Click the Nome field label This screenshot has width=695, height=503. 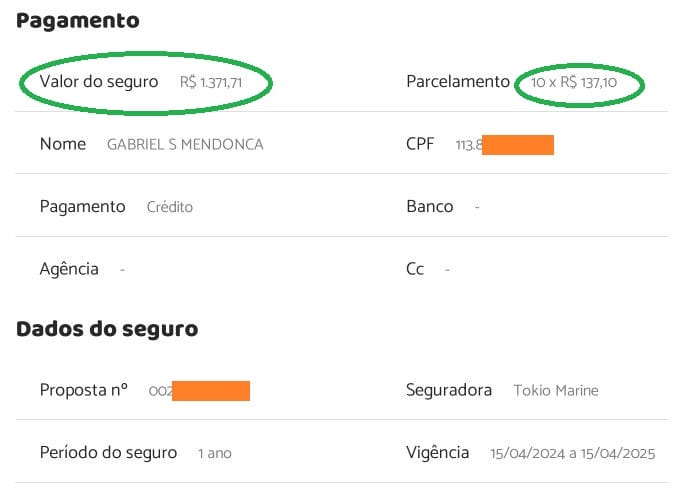pyautogui.click(x=63, y=144)
